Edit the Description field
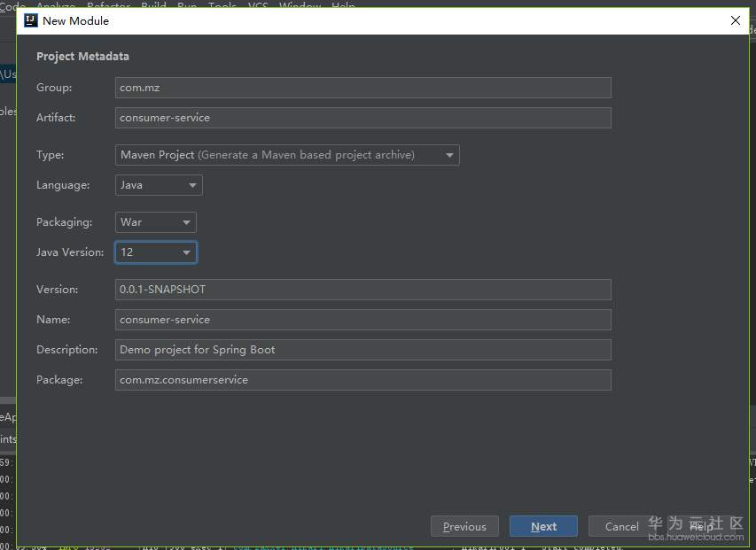 click(x=363, y=350)
